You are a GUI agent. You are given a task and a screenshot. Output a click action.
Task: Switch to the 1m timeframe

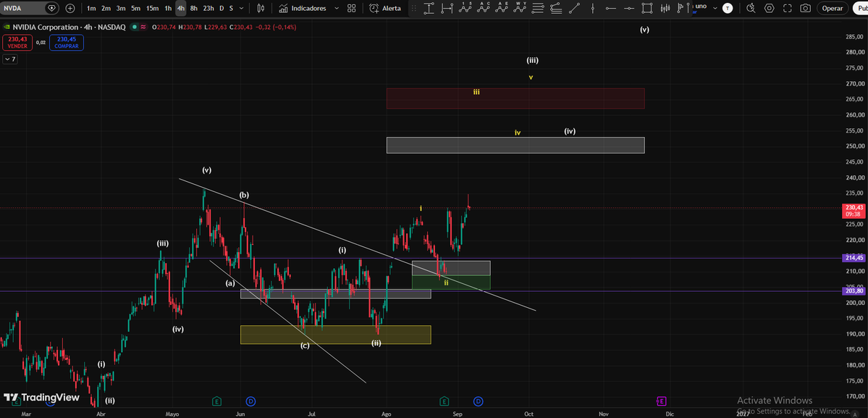(91, 8)
